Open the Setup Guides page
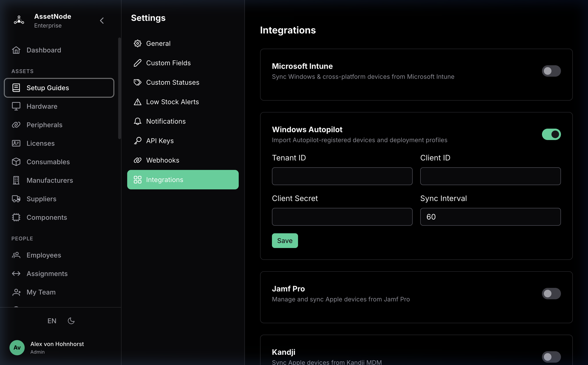Viewport: 588px width, 365px height. [x=59, y=88]
